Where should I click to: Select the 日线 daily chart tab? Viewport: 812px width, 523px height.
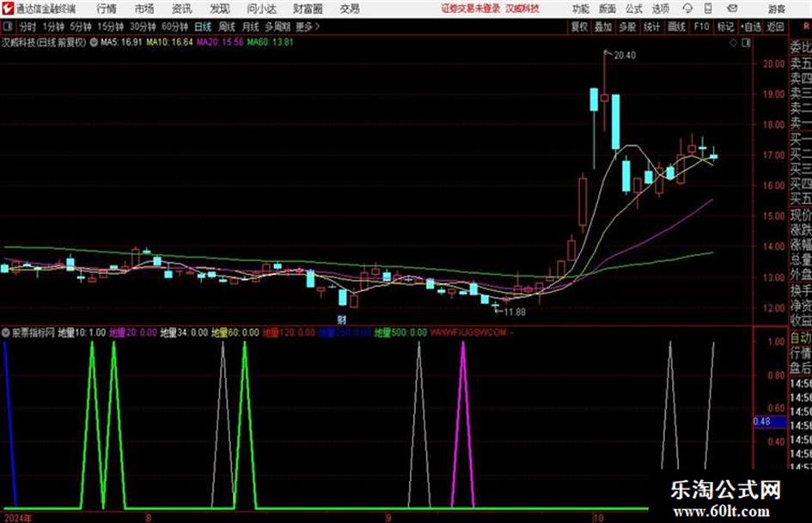pos(203,27)
